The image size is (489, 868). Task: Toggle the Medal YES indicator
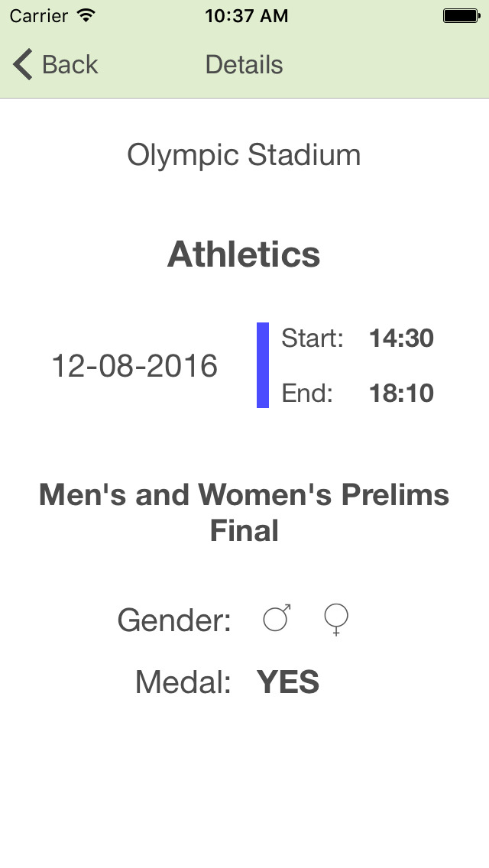click(x=288, y=682)
